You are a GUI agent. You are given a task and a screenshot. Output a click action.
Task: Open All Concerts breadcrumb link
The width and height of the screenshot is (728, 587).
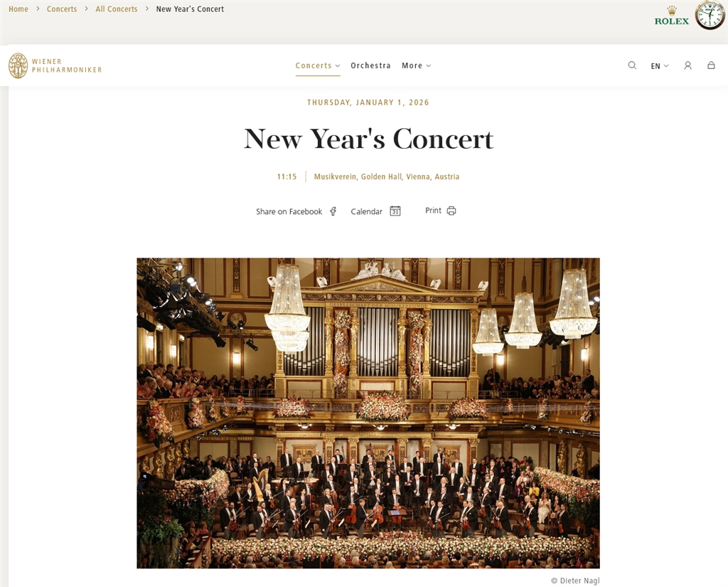click(x=117, y=9)
